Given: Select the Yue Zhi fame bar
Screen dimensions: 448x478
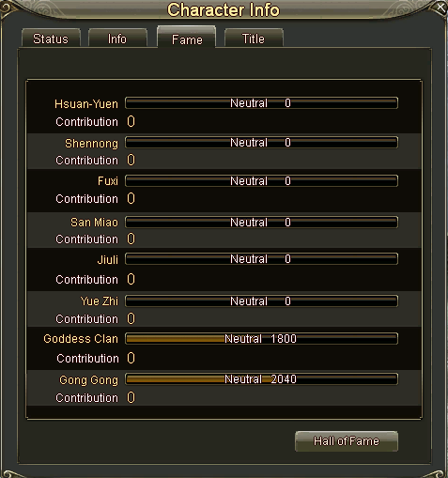Looking at the screenshot, I should [x=262, y=301].
